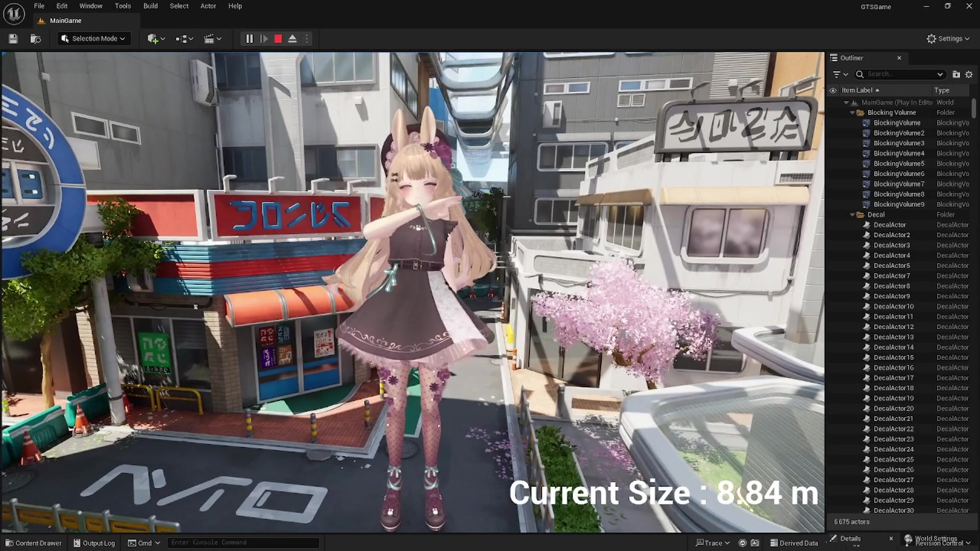Click the Enter Console Command field
The image size is (980, 551).
click(243, 543)
